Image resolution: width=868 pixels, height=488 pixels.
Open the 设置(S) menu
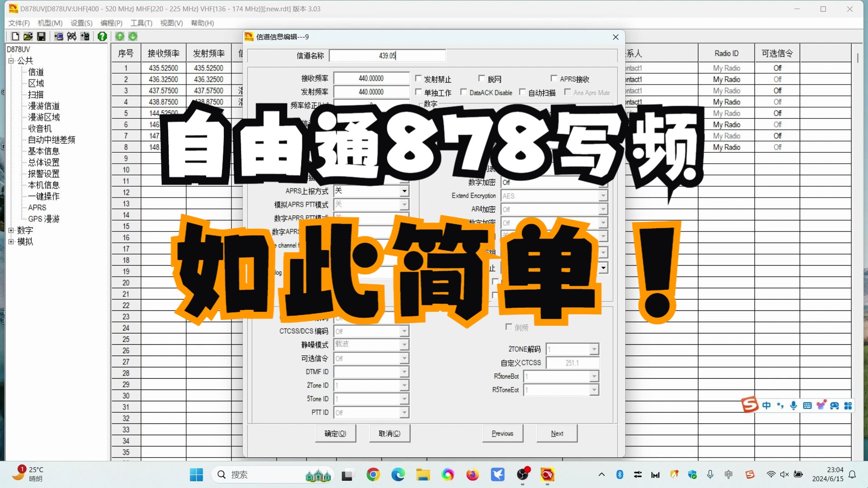point(81,23)
